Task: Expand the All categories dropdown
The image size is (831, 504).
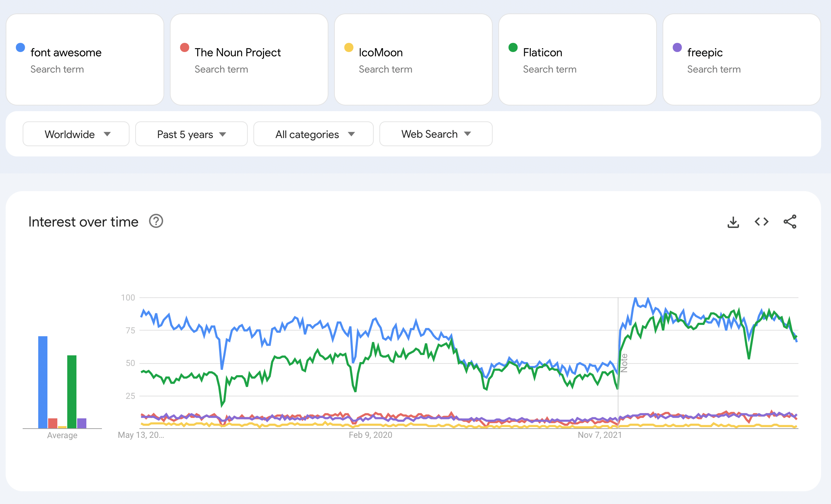Action: coord(314,134)
